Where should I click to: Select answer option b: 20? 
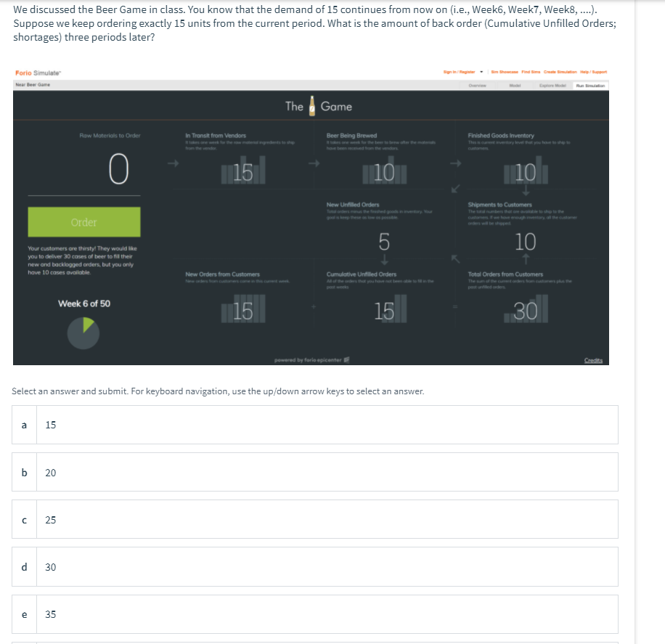coord(314,472)
